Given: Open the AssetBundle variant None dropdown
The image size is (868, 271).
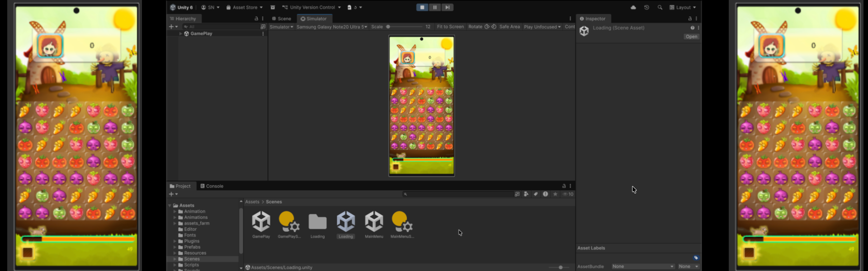Looking at the screenshot, I should 689,266.
